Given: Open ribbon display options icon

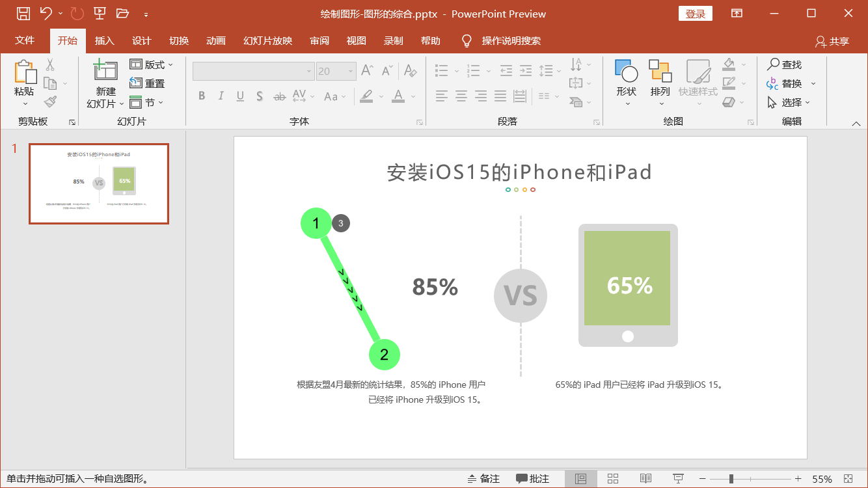Looking at the screenshot, I should 737,14.
